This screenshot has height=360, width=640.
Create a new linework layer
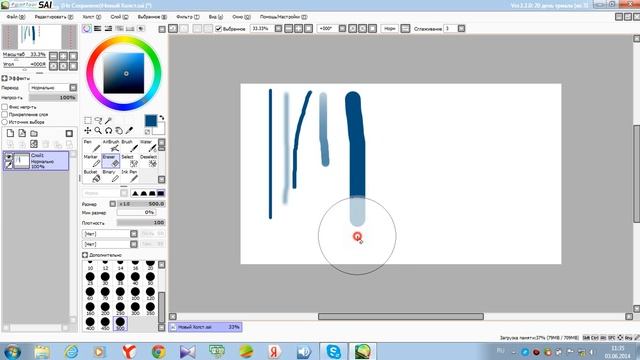coord(22,133)
